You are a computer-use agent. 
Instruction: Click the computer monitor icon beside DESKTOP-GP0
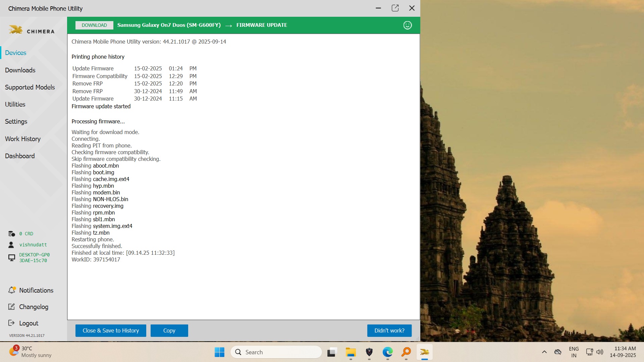tap(12, 257)
